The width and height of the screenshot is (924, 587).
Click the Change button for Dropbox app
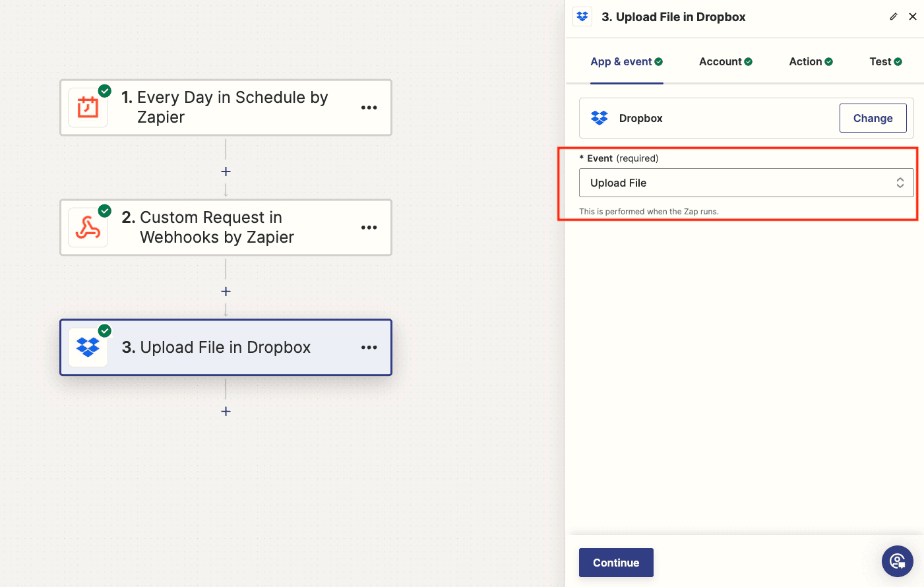[873, 118]
